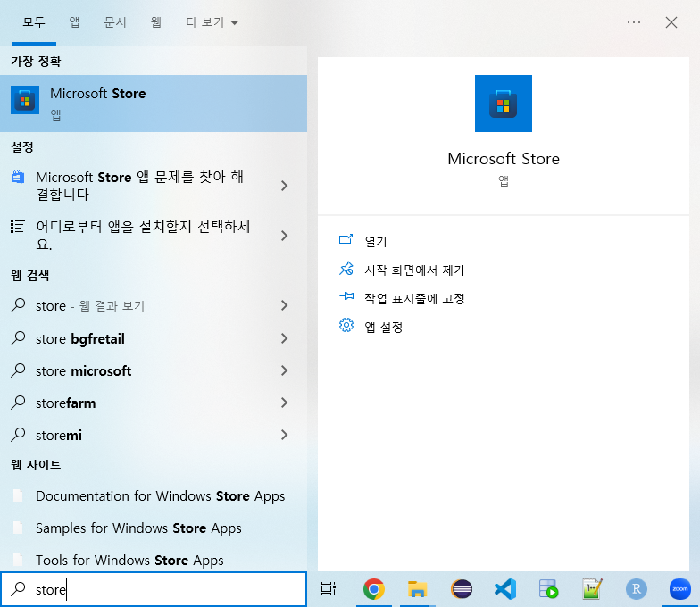This screenshot has height=607, width=700.
Task: Open Tools for Windows Store Apps
Action: (129, 561)
